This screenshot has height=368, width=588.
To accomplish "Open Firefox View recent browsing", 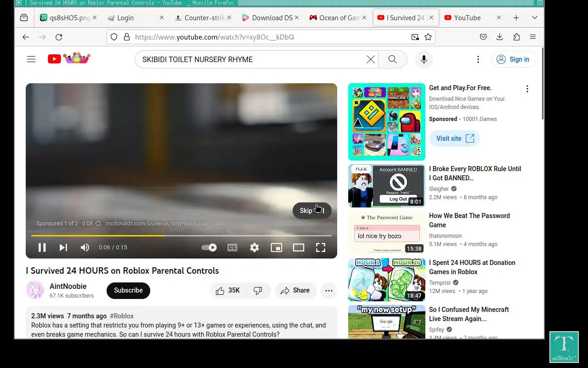I will pos(24,17).
